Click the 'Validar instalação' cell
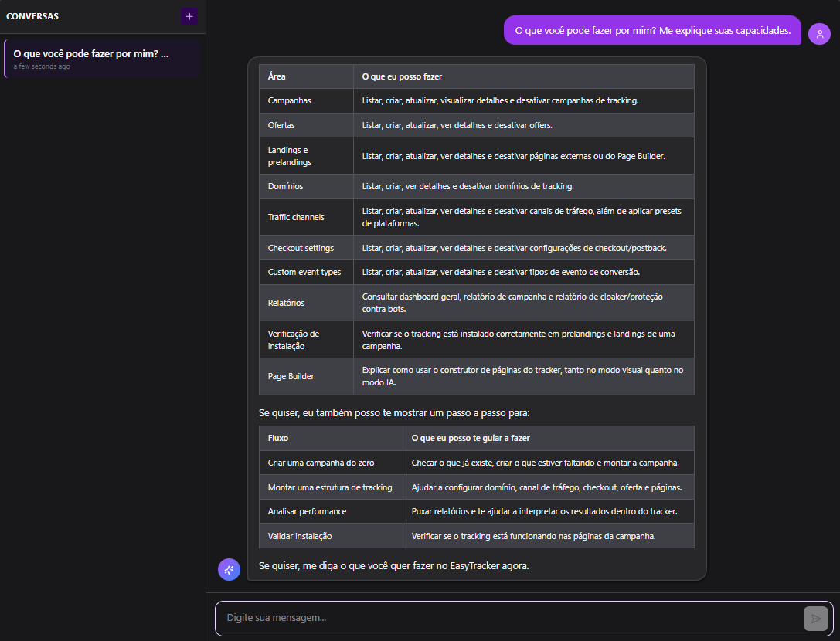The width and height of the screenshot is (840, 641). click(x=331, y=536)
